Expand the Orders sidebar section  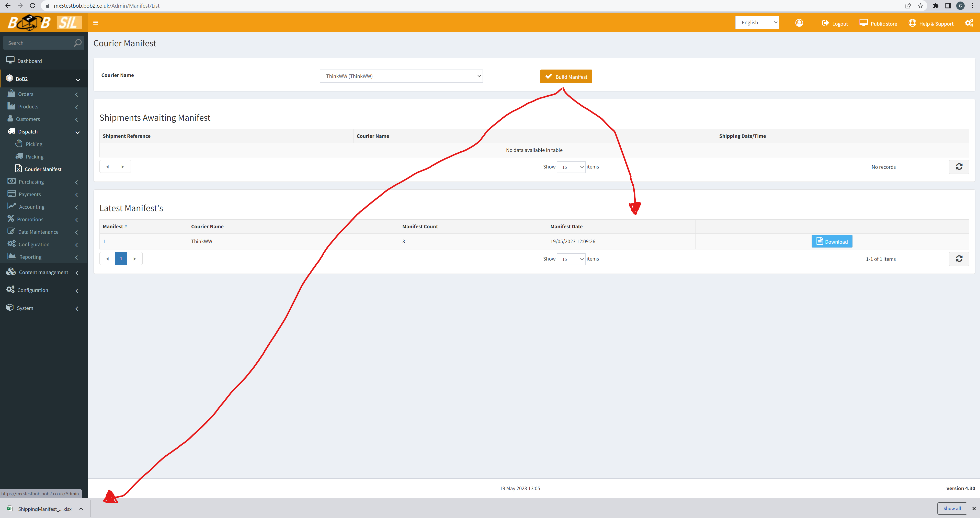coord(76,94)
